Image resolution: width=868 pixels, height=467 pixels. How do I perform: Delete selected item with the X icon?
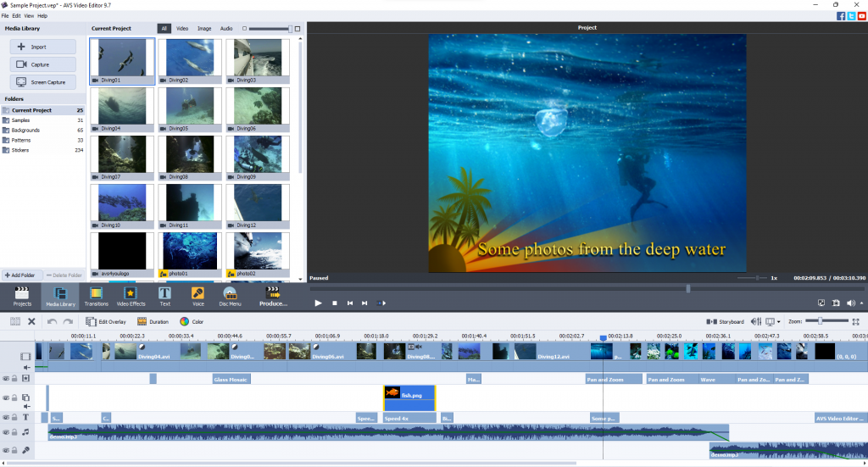click(x=32, y=322)
